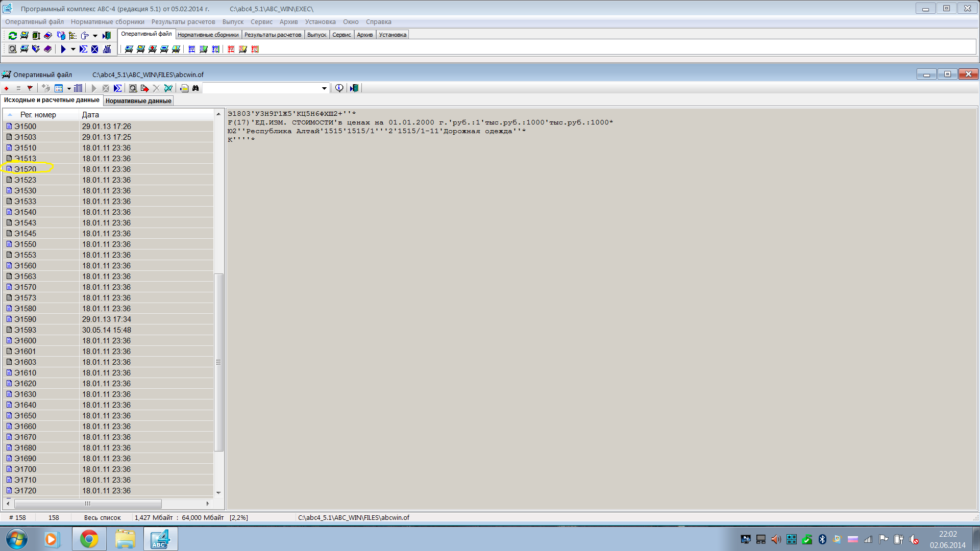980x551 pixels.
Task: Click the bar chart icon in main toolbar
Action: [107, 49]
